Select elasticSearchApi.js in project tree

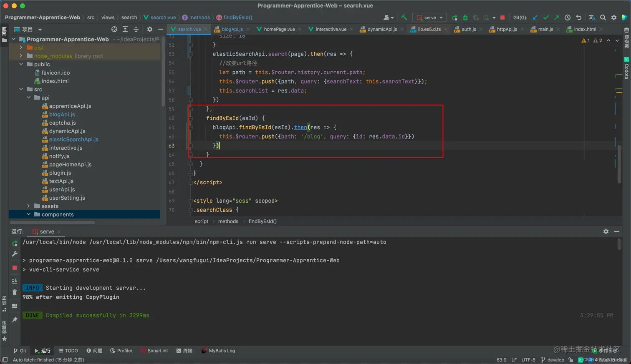point(73,139)
